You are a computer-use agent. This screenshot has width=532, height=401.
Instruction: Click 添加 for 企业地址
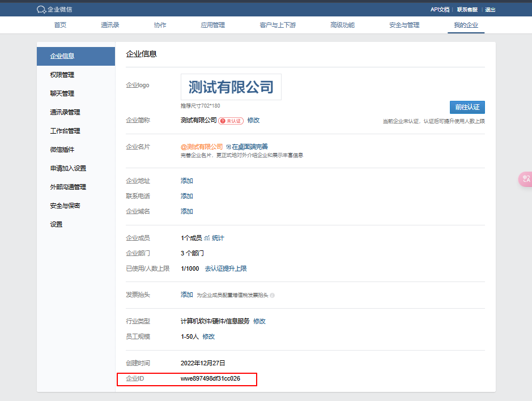coord(187,181)
